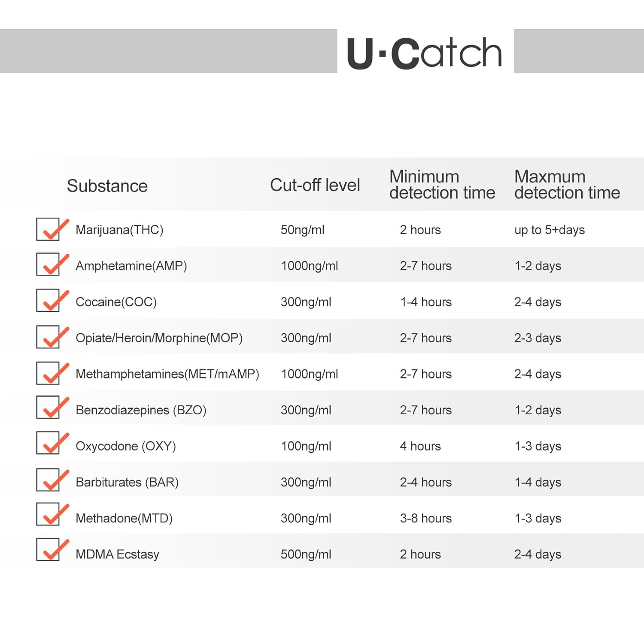
Task: Click the U-Catch brand logo
Action: (x=424, y=52)
